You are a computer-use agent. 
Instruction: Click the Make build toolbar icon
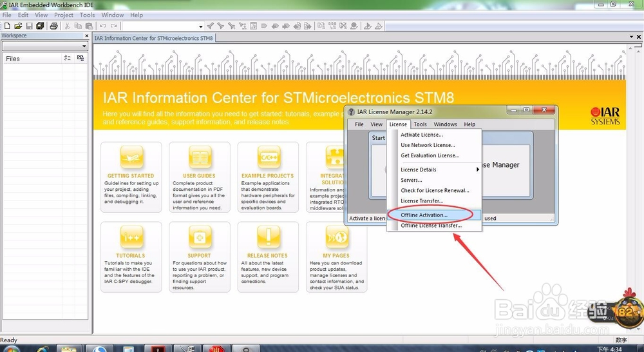[x=332, y=26]
